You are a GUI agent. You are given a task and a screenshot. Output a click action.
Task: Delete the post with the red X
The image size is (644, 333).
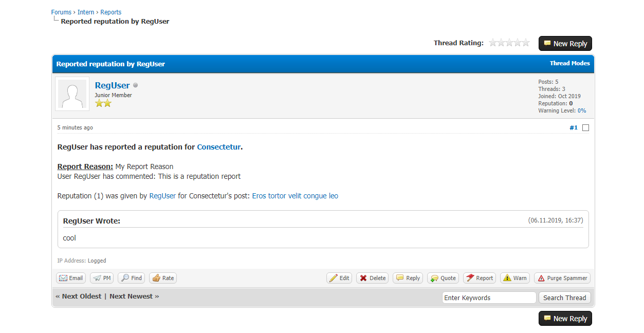[x=372, y=278]
